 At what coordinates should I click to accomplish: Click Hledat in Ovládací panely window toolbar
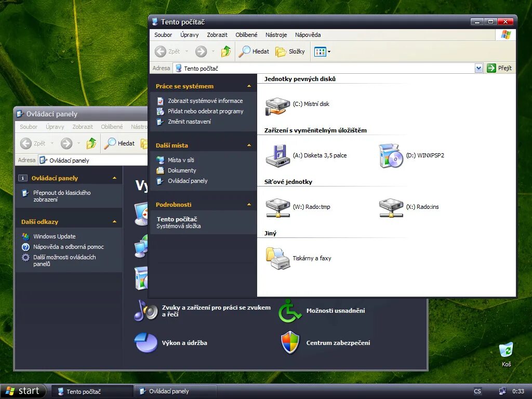(119, 143)
